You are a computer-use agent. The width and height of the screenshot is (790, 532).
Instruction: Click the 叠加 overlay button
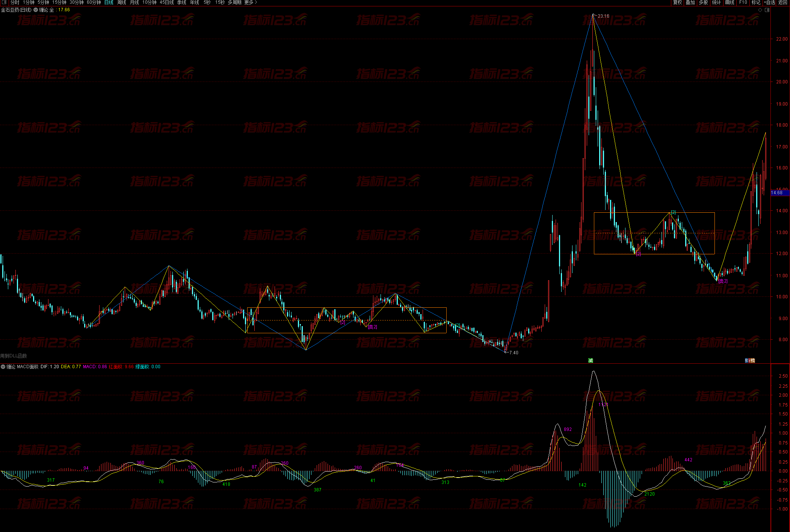[690, 2]
